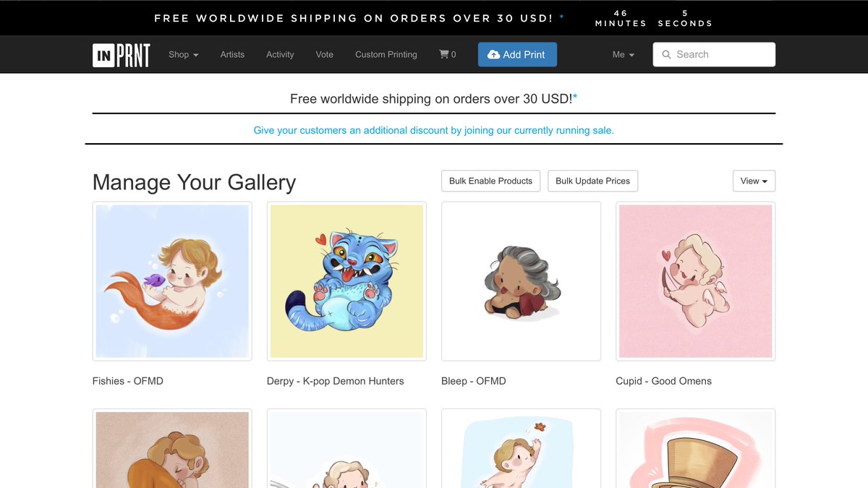Image resolution: width=868 pixels, height=488 pixels.
Task: Click Bulk Update Prices button
Action: (x=593, y=181)
